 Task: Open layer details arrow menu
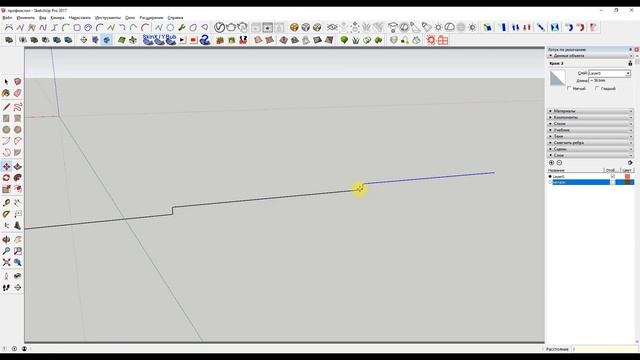click(x=630, y=162)
